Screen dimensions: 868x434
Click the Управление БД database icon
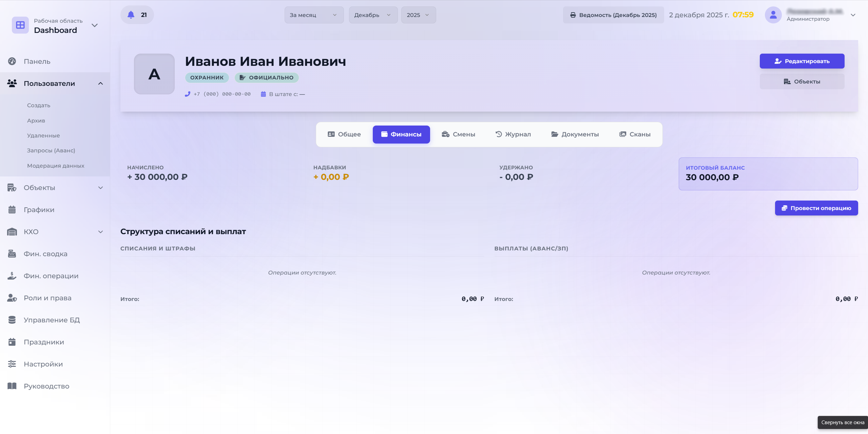(x=12, y=320)
